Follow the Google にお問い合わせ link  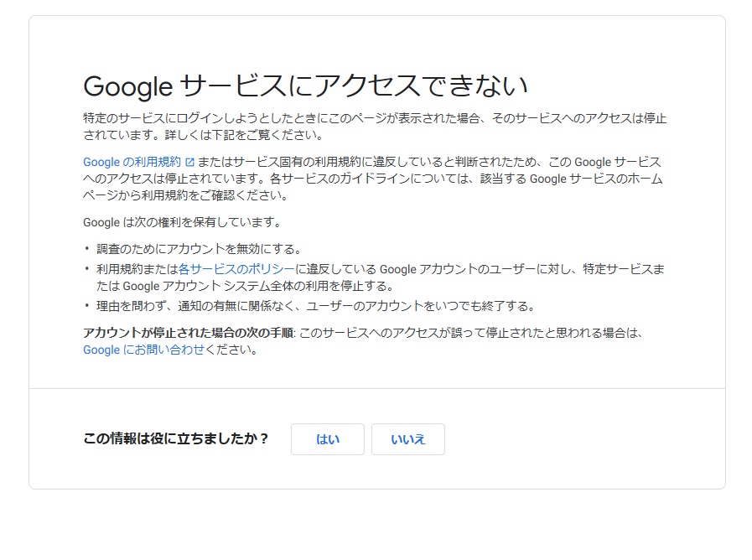[144, 350]
